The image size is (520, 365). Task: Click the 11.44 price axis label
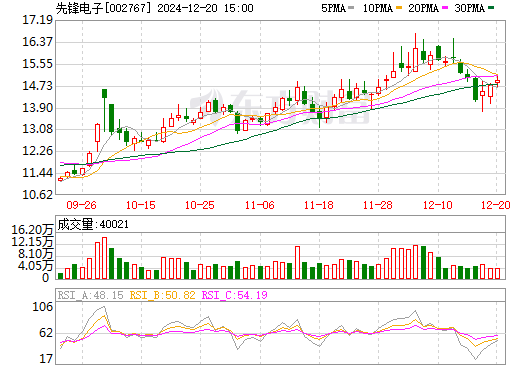click(x=37, y=173)
